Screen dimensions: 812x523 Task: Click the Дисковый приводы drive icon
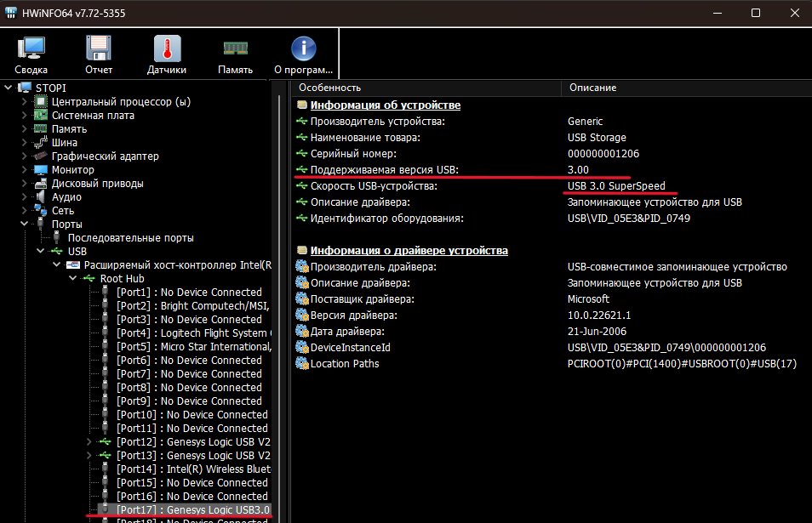click(41, 183)
